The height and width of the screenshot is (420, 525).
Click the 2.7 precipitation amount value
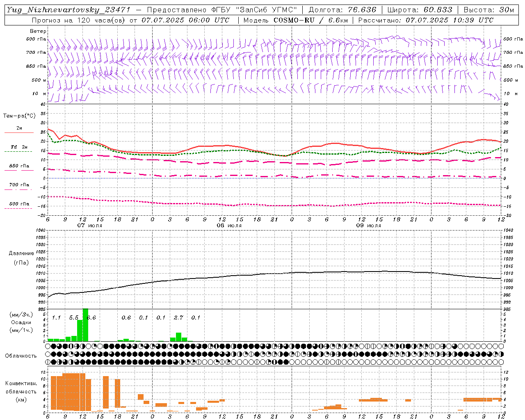click(x=178, y=317)
